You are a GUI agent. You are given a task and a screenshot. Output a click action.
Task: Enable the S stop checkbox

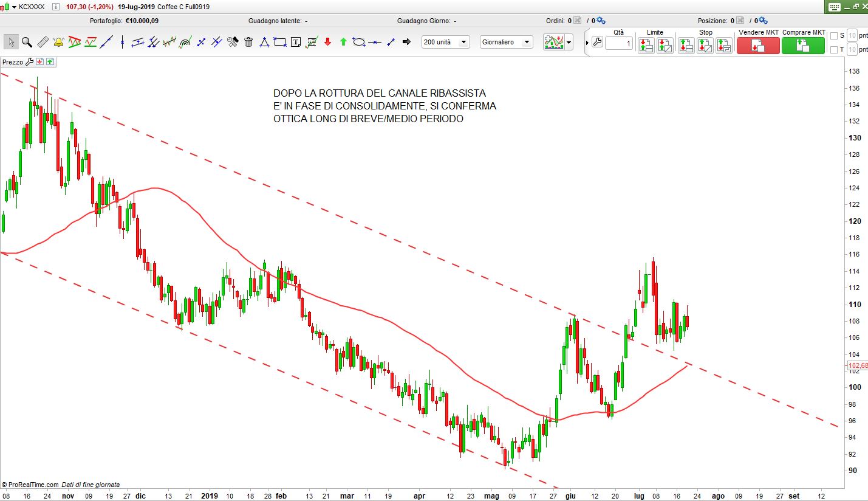pos(834,36)
